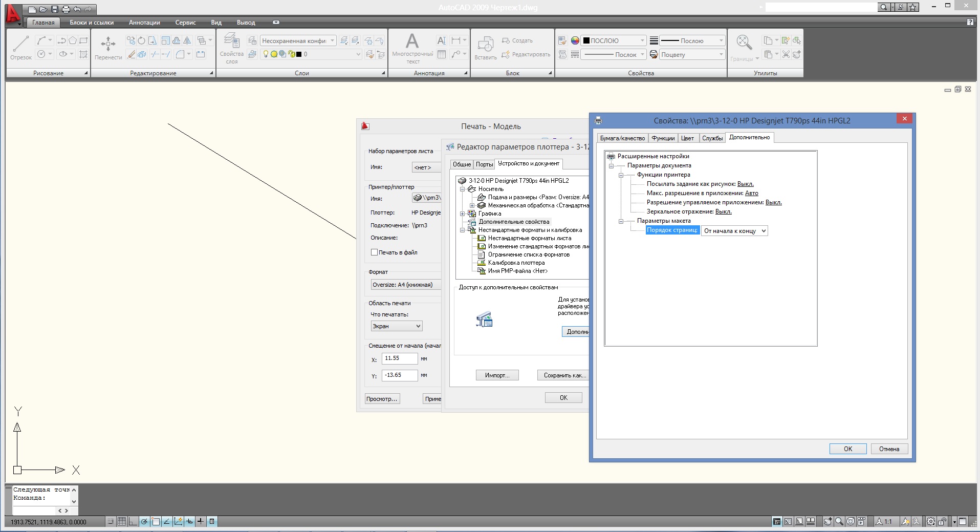This screenshot has width=980, height=532.
Task: Click the Favorites star icon in title bar
Action: [x=914, y=7]
